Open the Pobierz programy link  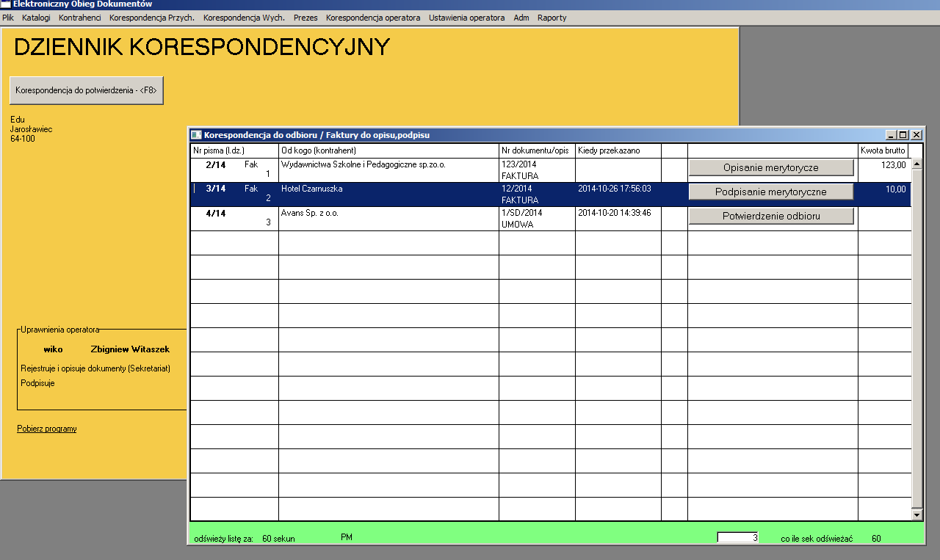click(47, 429)
